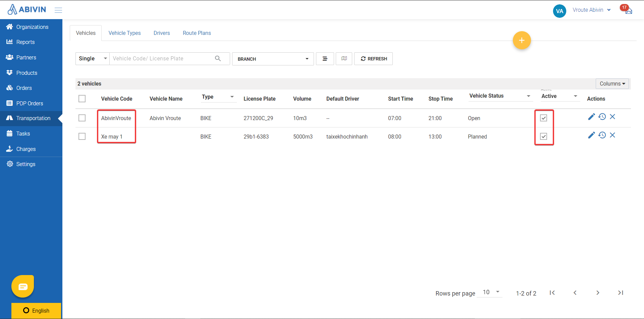Toggle Active checkbox for Xe may 1
The image size is (644, 319).
544,137
